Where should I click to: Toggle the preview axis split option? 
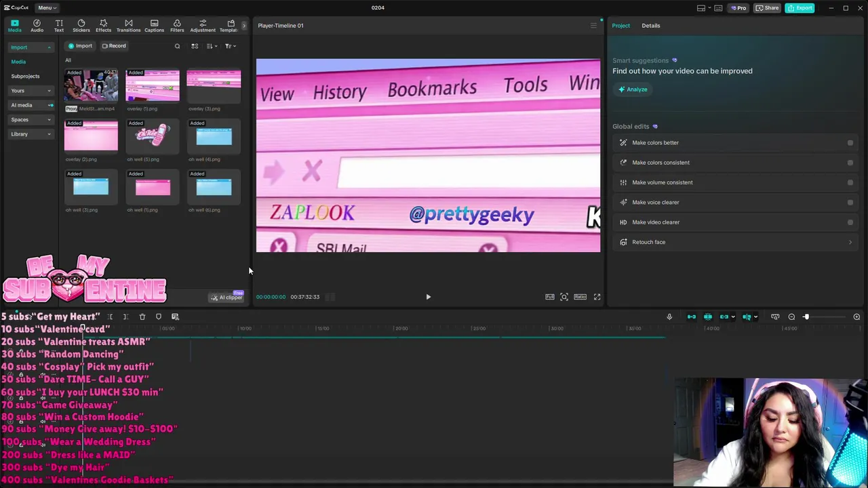click(747, 317)
